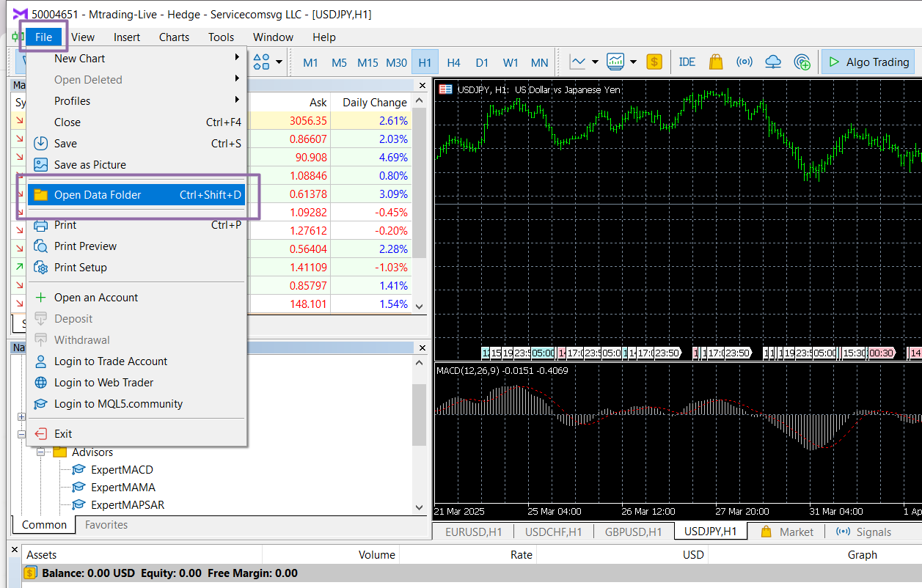Viewport: 922px width, 588px height.
Task: Choose Save from File menu
Action: pos(136,144)
